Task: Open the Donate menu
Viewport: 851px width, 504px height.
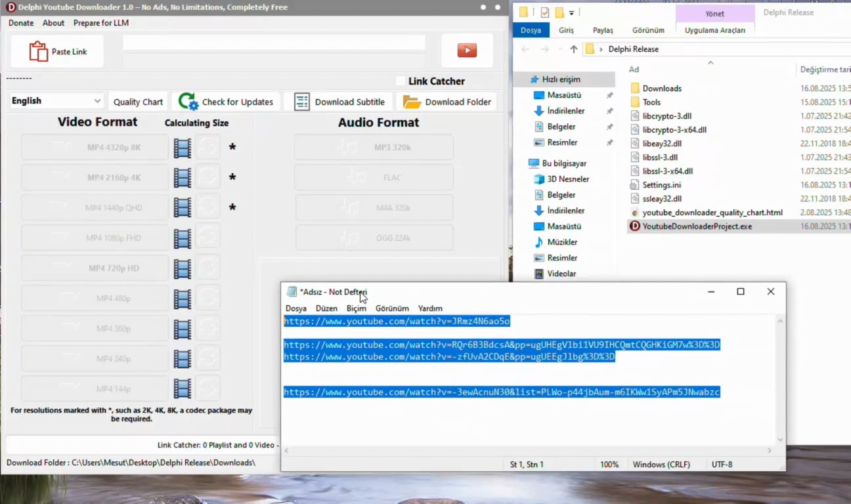Action: [21, 23]
